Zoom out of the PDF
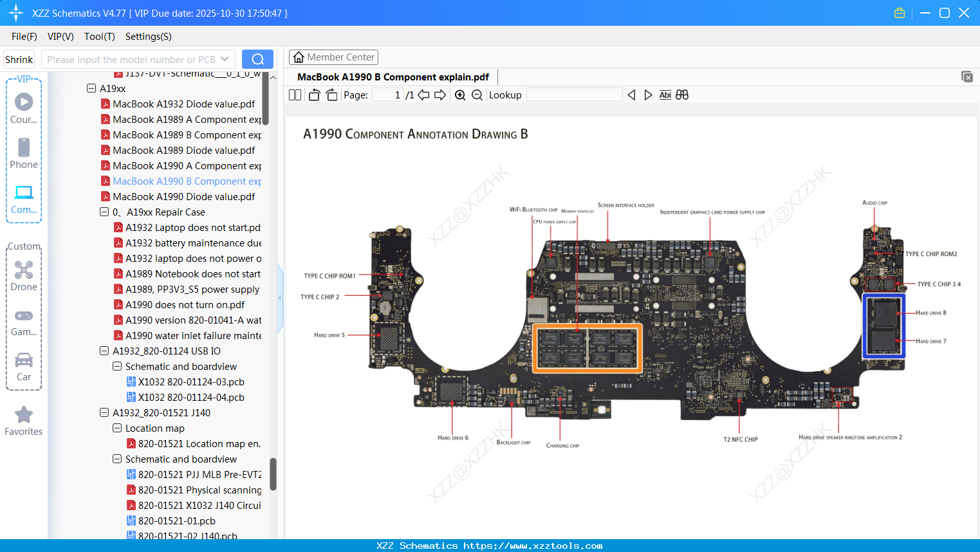The width and height of the screenshot is (980, 552). [477, 95]
